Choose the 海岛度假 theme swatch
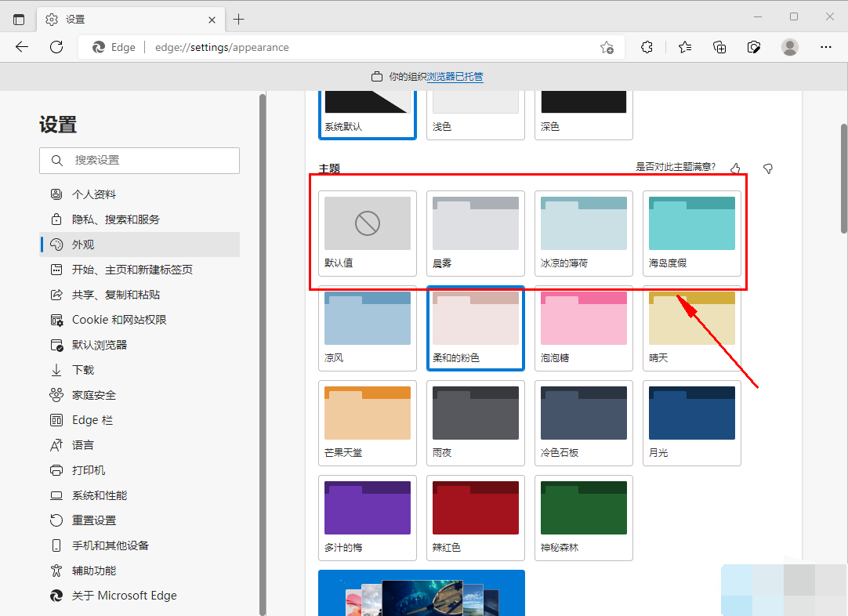Viewport: 848px width, 616px height. click(691, 233)
